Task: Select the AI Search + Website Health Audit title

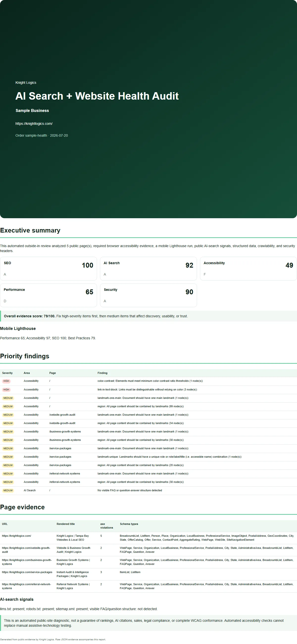Action: [97, 96]
